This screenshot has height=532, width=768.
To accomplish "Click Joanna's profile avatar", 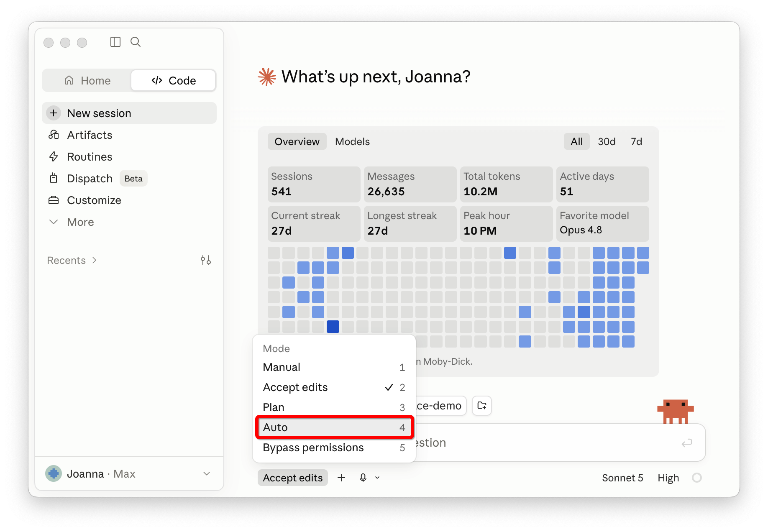I will (54, 473).
